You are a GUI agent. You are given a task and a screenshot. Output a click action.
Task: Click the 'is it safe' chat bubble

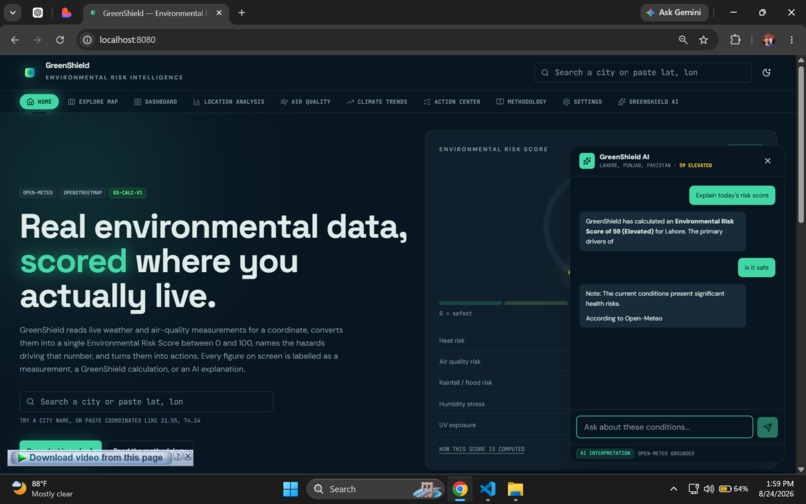[x=756, y=267]
